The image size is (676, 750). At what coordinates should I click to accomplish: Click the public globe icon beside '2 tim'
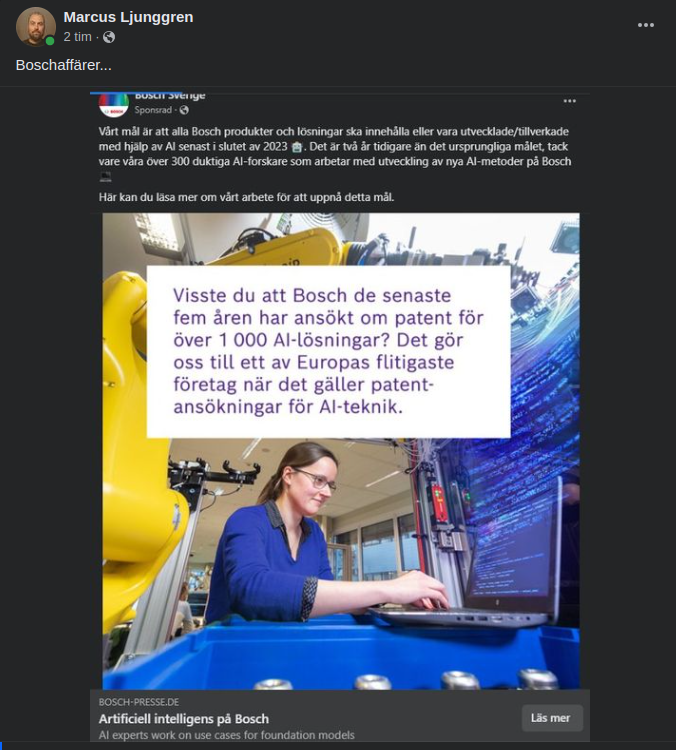click(109, 37)
